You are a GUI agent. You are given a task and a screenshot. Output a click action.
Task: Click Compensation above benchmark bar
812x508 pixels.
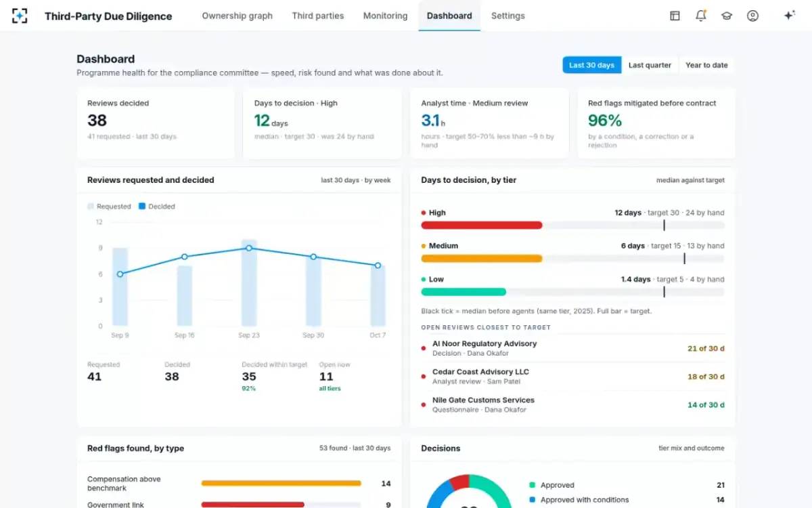click(x=281, y=484)
